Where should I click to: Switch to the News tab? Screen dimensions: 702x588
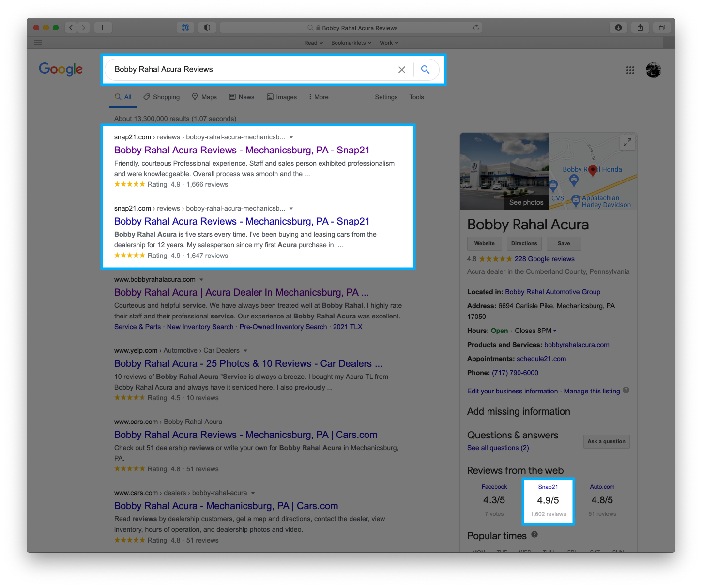pos(242,97)
